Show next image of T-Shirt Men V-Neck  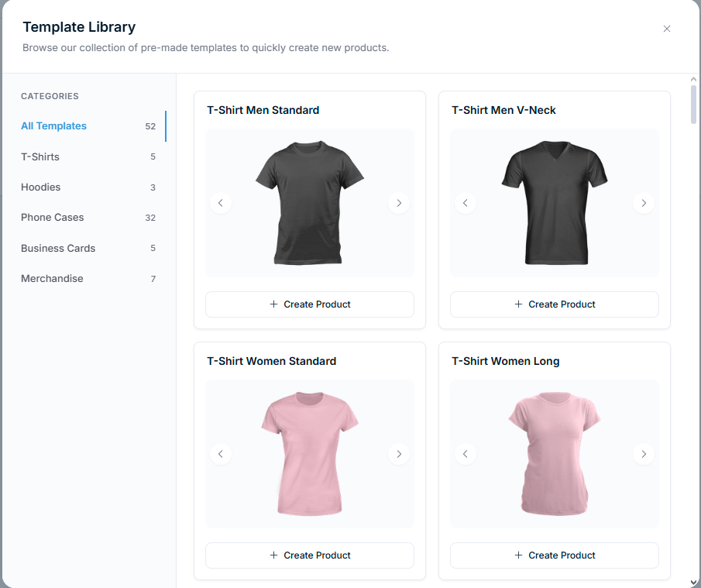[x=644, y=203]
